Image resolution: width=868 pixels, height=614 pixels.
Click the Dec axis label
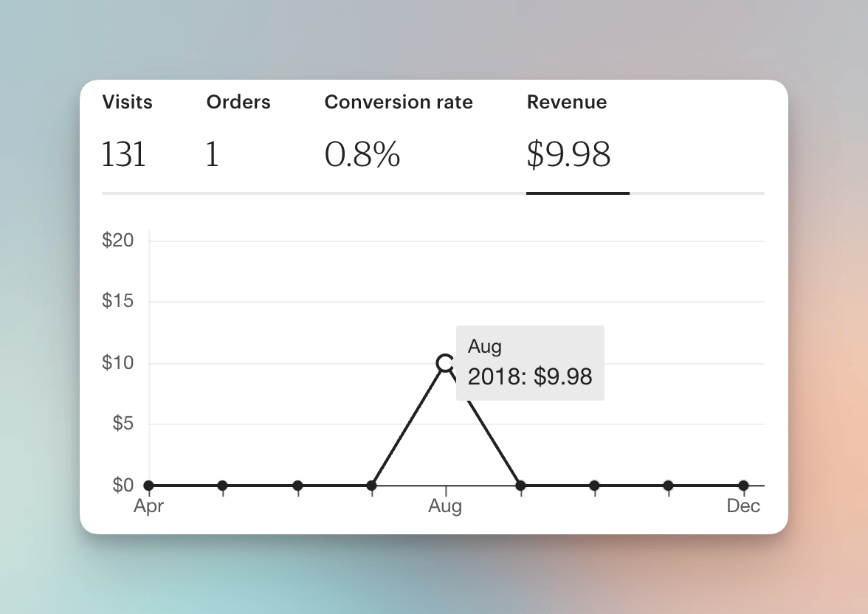[x=743, y=506]
